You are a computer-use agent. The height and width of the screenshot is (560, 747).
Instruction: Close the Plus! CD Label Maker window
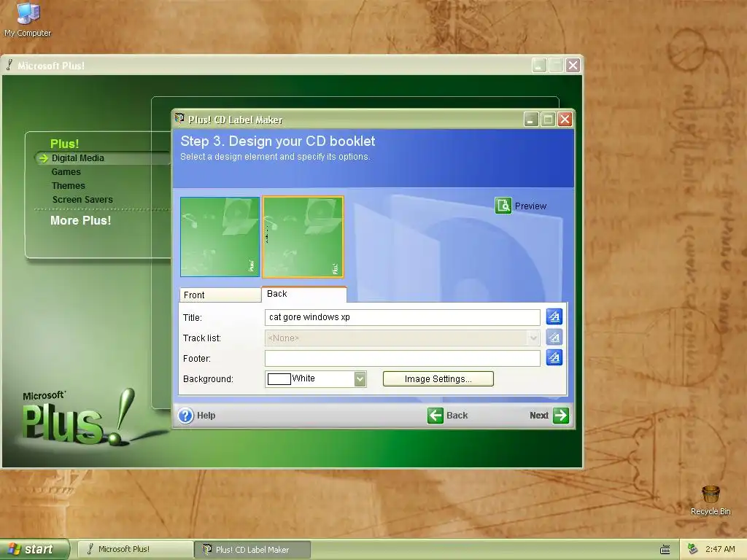pos(565,119)
